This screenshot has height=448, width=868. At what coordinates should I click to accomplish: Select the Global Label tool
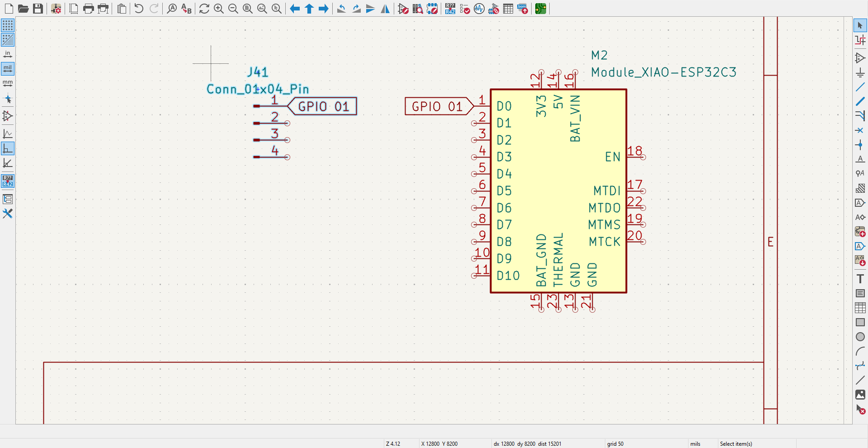pyautogui.click(x=860, y=203)
